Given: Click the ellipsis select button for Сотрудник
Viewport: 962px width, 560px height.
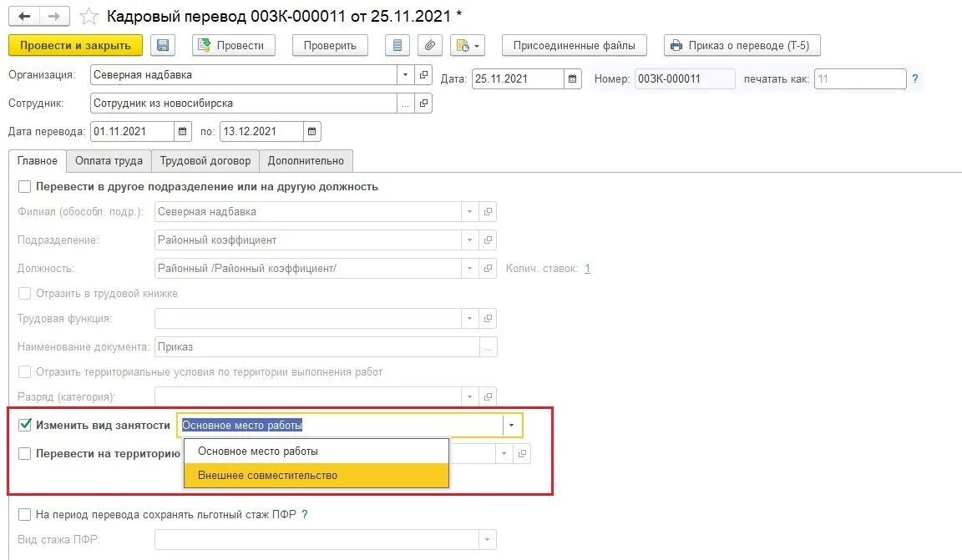Looking at the screenshot, I should click(405, 103).
